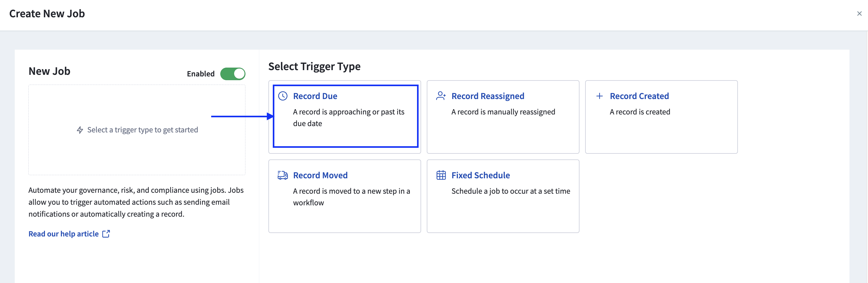The width and height of the screenshot is (868, 283).
Task: Choose the Record Reassigned trigger title
Action: 487,96
